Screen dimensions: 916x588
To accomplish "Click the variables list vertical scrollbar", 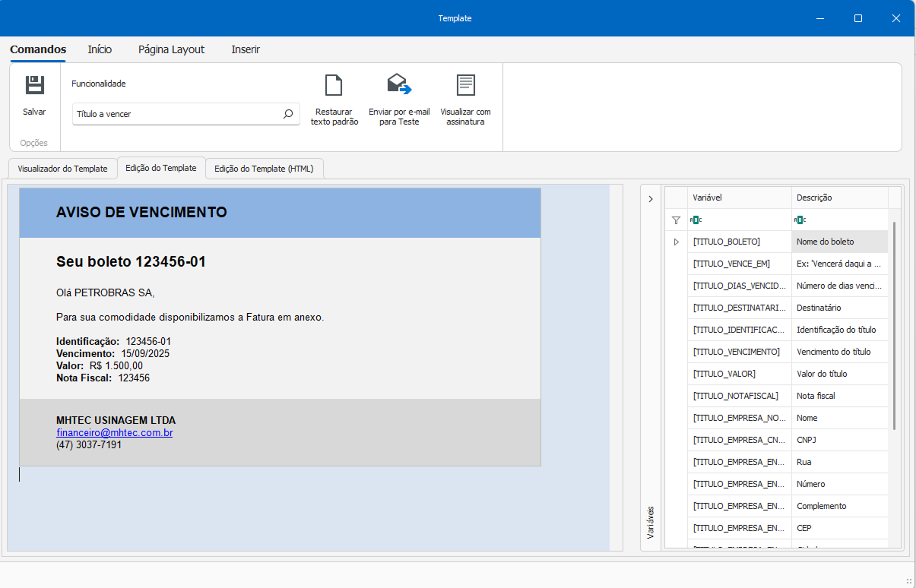I will (x=894, y=327).
